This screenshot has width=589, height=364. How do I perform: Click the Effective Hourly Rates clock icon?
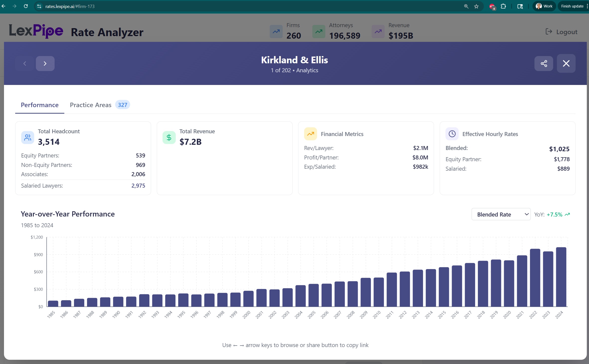click(452, 134)
